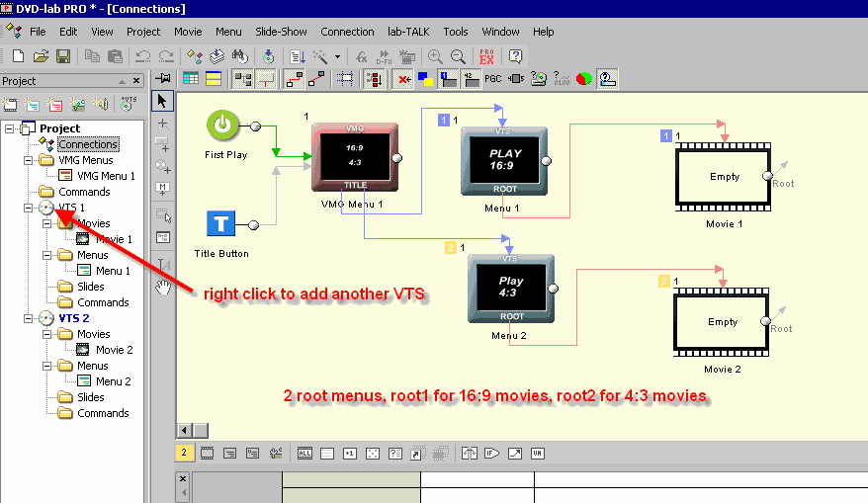Click the add audio speaker icon in Project panel

pyautogui.click(x=100, y=103)
